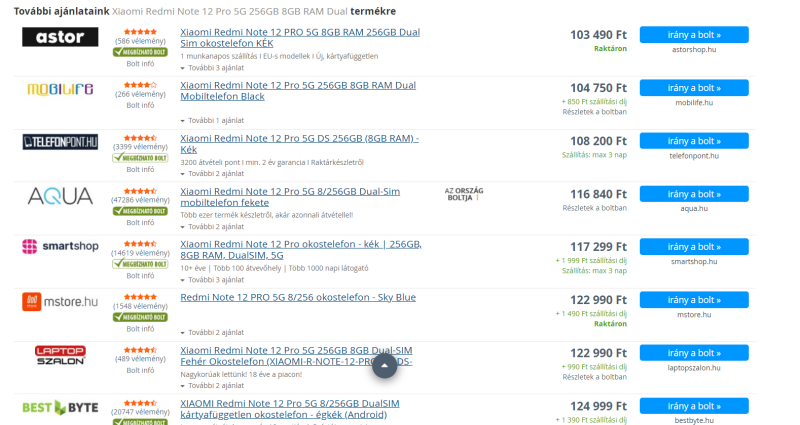Click the '116 840 Ft' price
The image size is (800, 425).
coord(598,194)
